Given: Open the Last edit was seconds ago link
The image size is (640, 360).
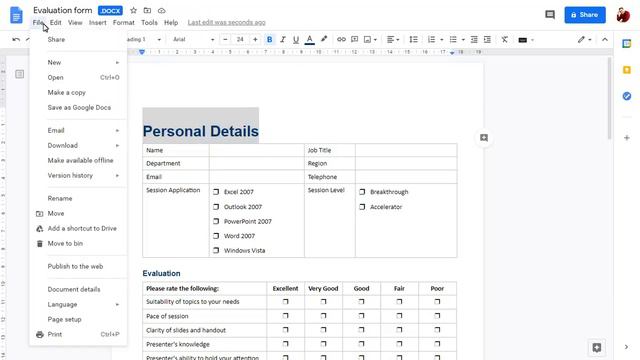Looking at the screenshot, I should click(227, 22).
